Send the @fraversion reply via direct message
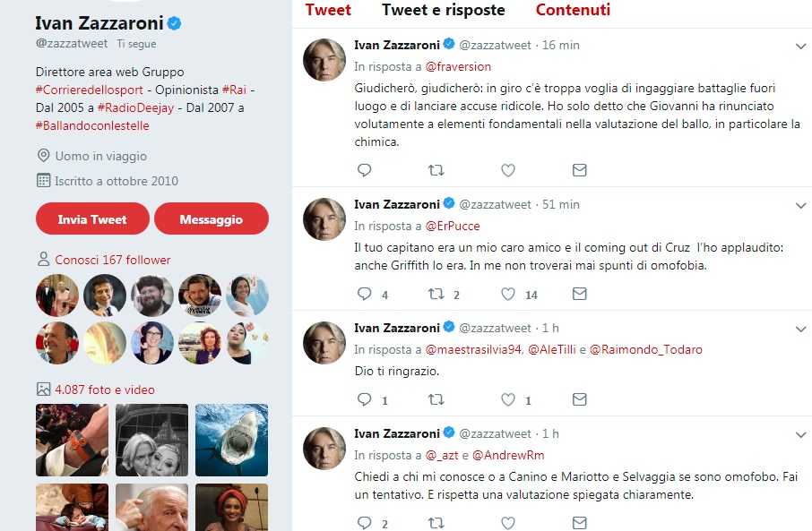 pos(580,170)
